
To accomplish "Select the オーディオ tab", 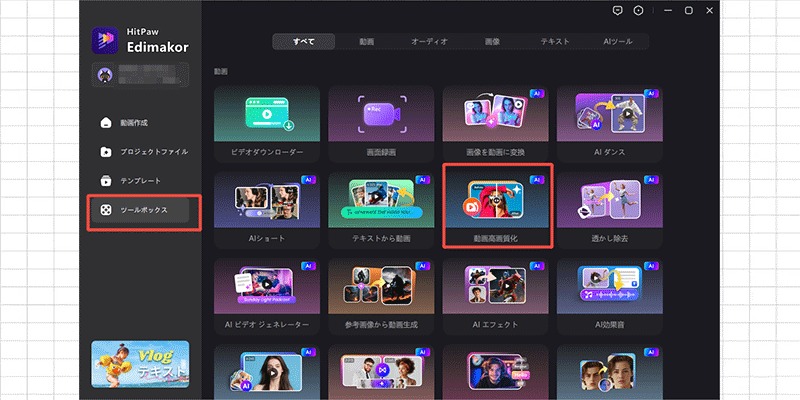I will pos(429,42).
